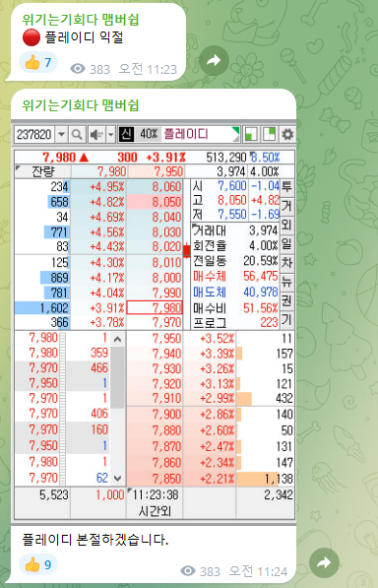Click the thumbs-up reaction showing 9
This screenshot has width=378, height=588.
coord(38,564)
